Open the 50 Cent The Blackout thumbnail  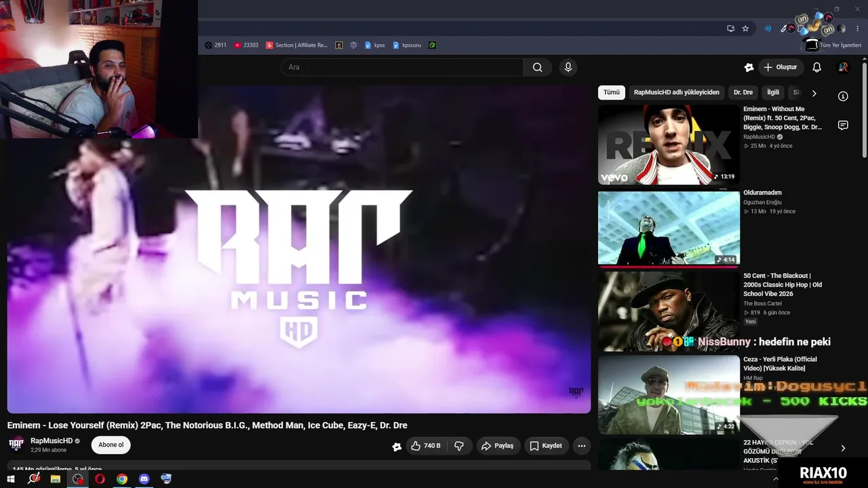[669, 312]
